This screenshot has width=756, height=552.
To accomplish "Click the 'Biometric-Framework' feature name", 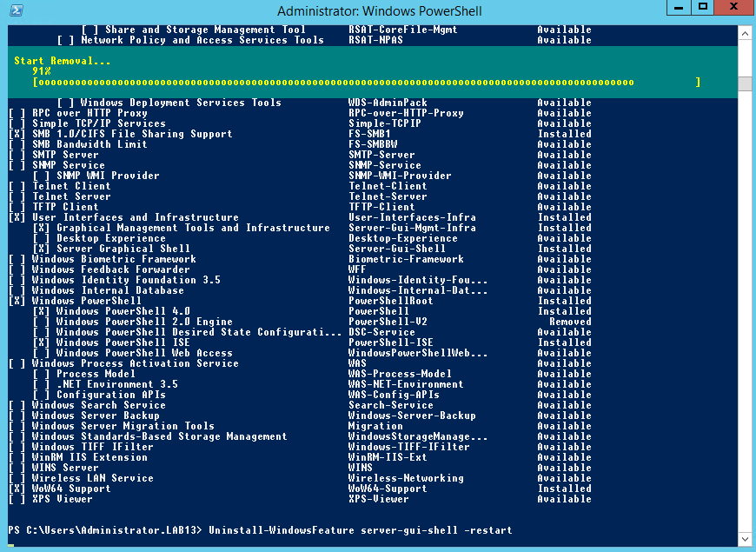I will pos(406,259).
